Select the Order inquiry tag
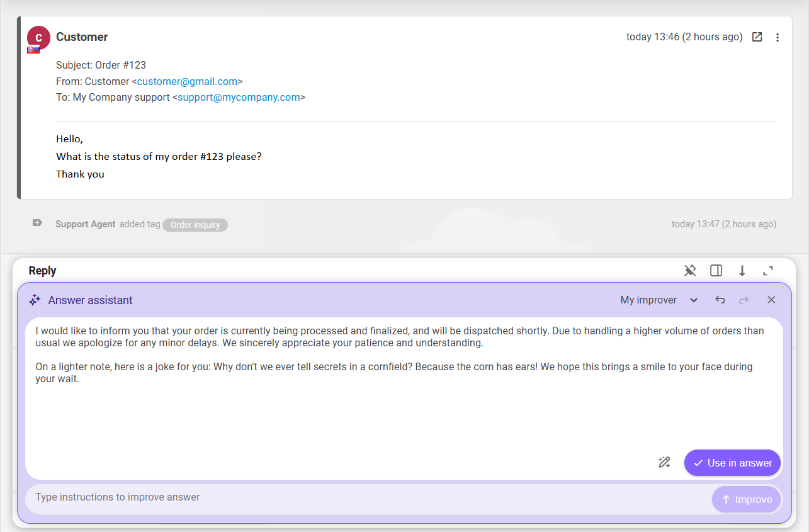This screenshot has width=809, height=532. pos(195,225)
